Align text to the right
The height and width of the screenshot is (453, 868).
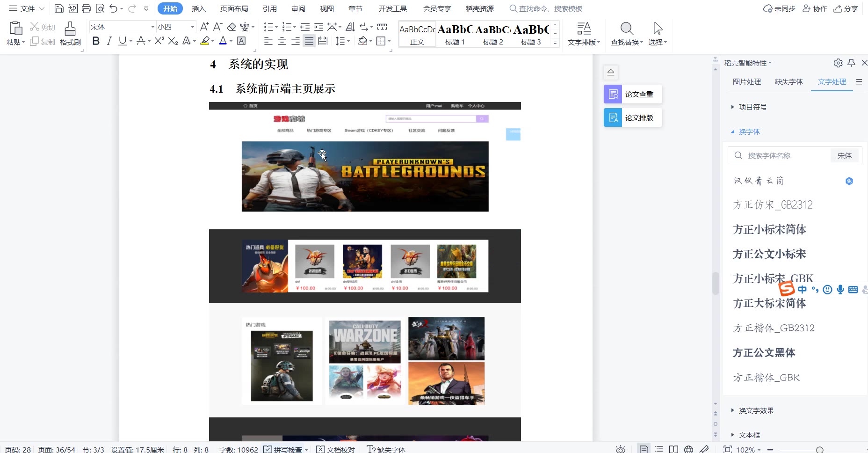tap(296, 41)
